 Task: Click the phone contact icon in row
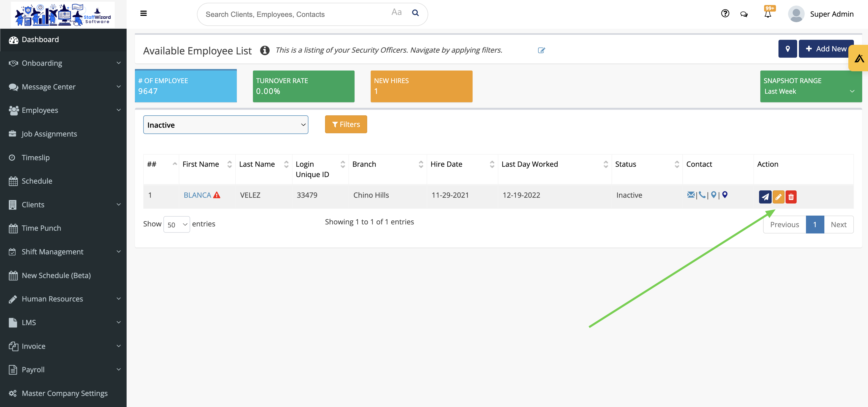point(702,195)
